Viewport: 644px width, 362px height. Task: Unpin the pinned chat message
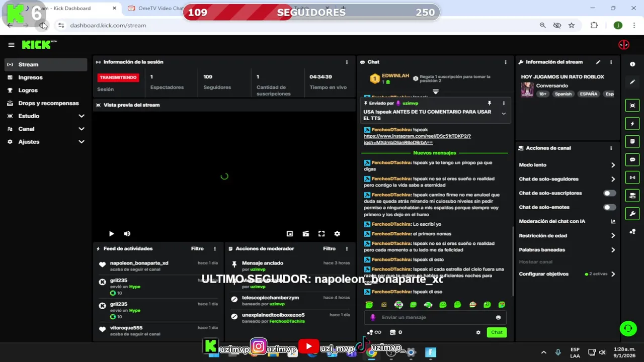tap(490, 103)
